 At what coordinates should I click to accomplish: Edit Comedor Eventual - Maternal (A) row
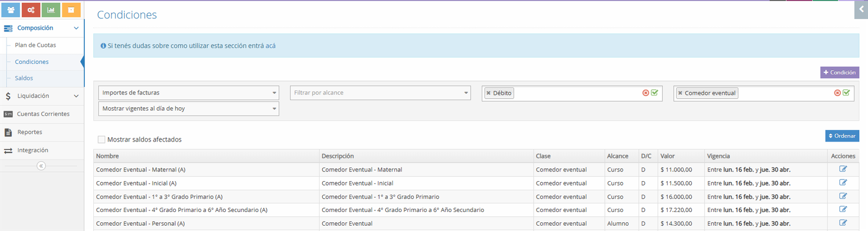click(843, 169)
